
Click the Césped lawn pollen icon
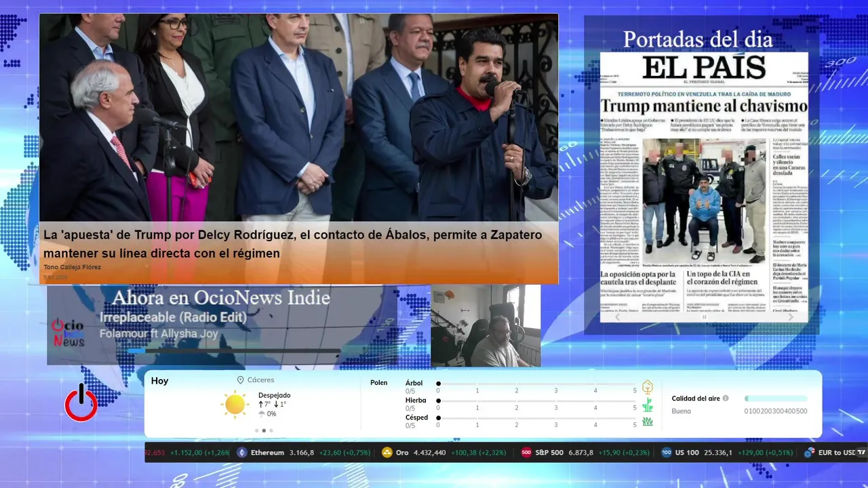pos(647,421)
